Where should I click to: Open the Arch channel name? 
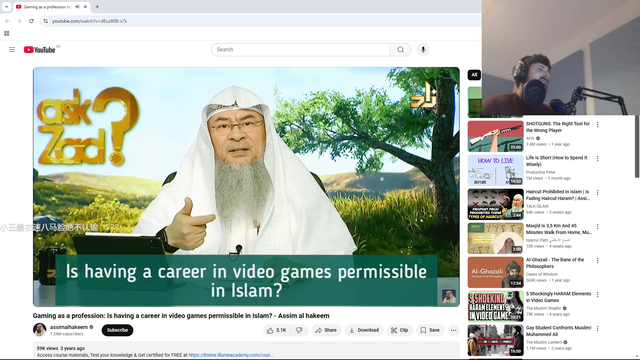(530, 138)
